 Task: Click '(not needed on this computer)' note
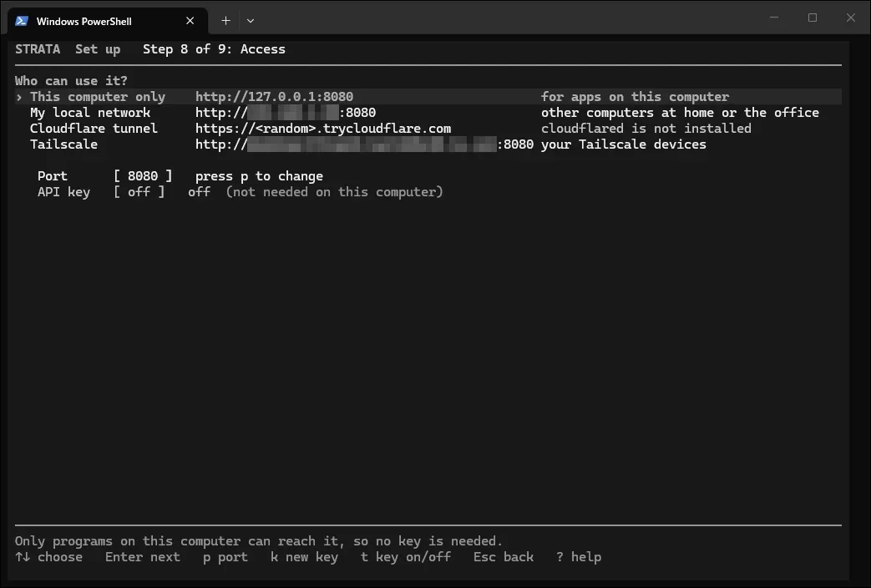334,192
